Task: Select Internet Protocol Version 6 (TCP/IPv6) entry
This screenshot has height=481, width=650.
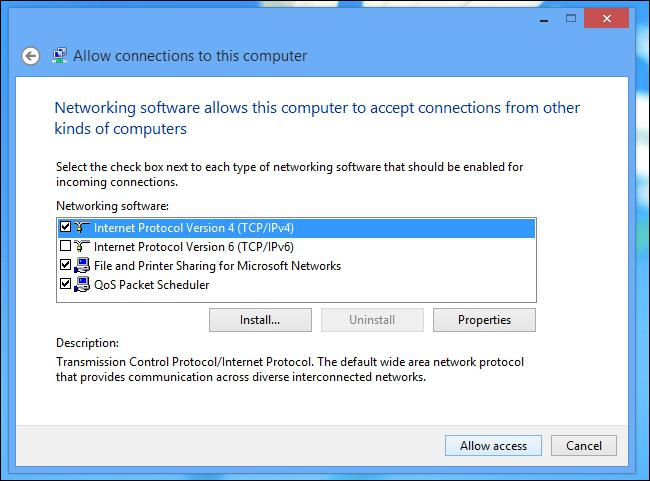Action: [194, 247]
